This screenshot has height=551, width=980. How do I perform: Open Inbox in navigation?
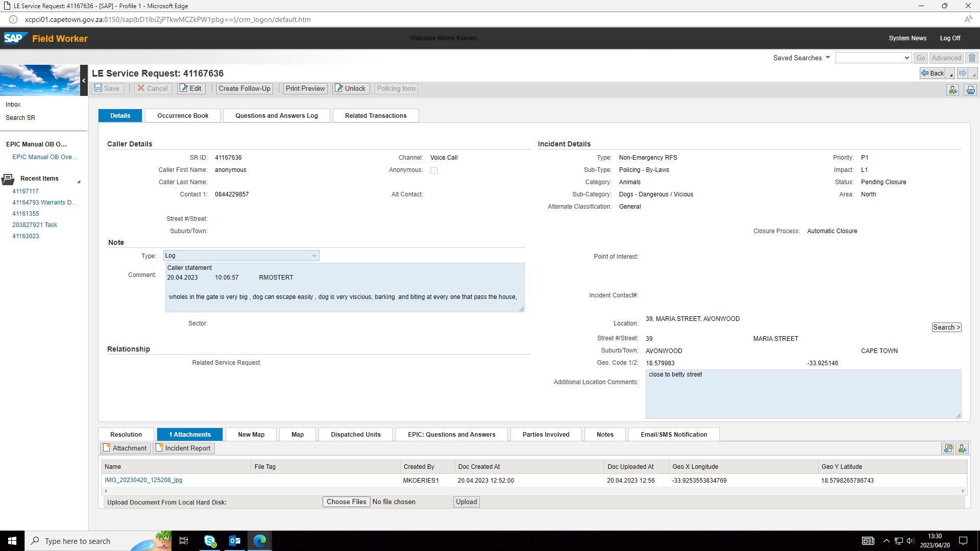click(13, 104)
